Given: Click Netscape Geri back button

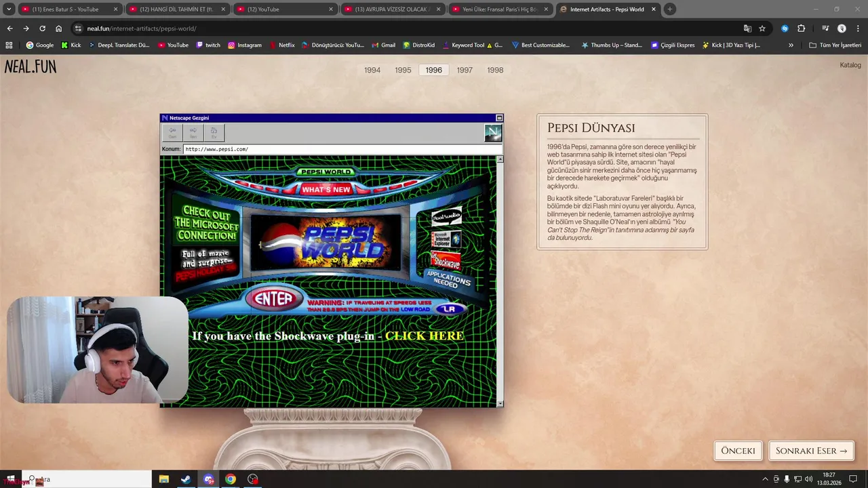Looking at the screenshot, I should point(172,132).
